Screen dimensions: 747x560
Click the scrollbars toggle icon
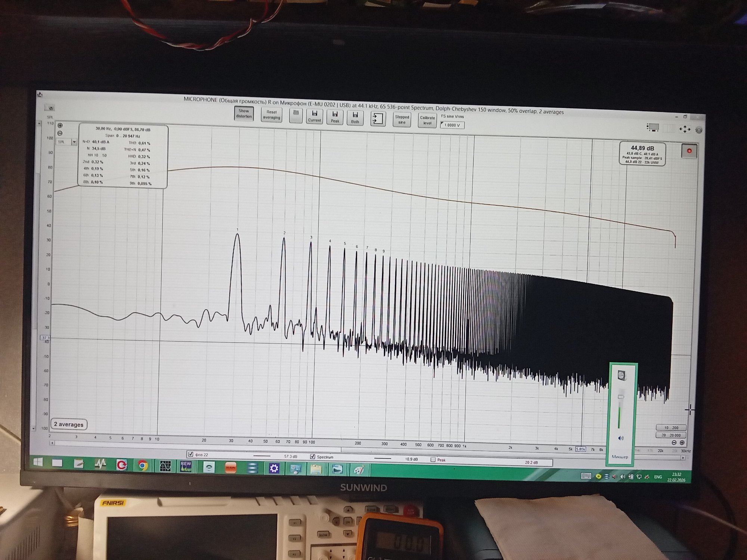(653, 128)
